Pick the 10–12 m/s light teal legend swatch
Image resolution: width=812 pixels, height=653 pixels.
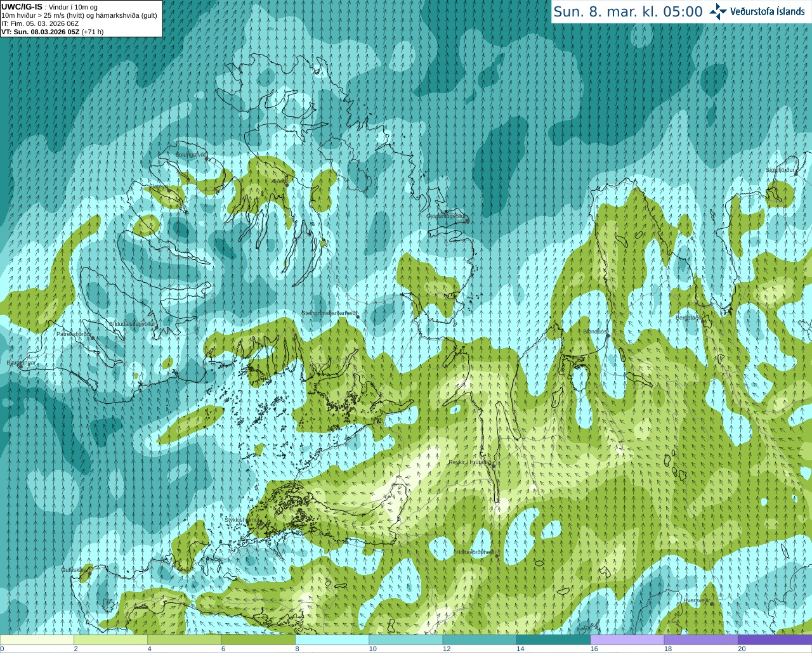[x=406, y=640]
